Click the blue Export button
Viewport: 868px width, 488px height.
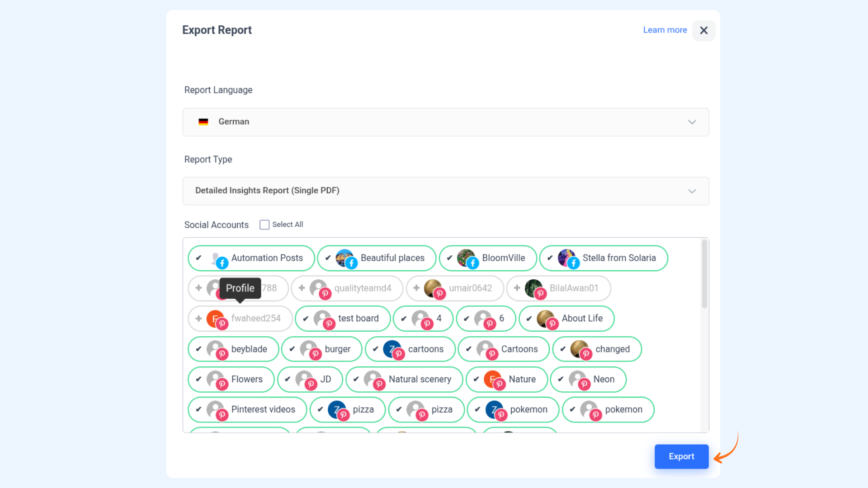pos(681,456)
